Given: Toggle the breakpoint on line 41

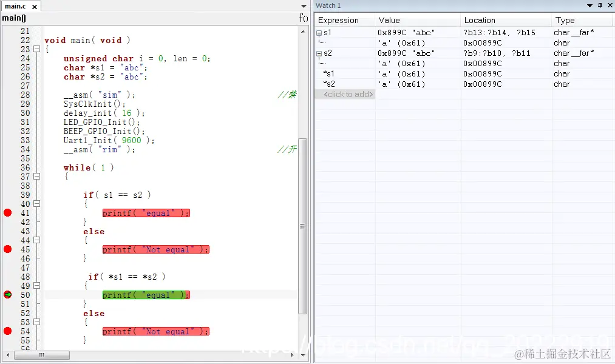Looking at the screenshot, I should tap(7, 213).
